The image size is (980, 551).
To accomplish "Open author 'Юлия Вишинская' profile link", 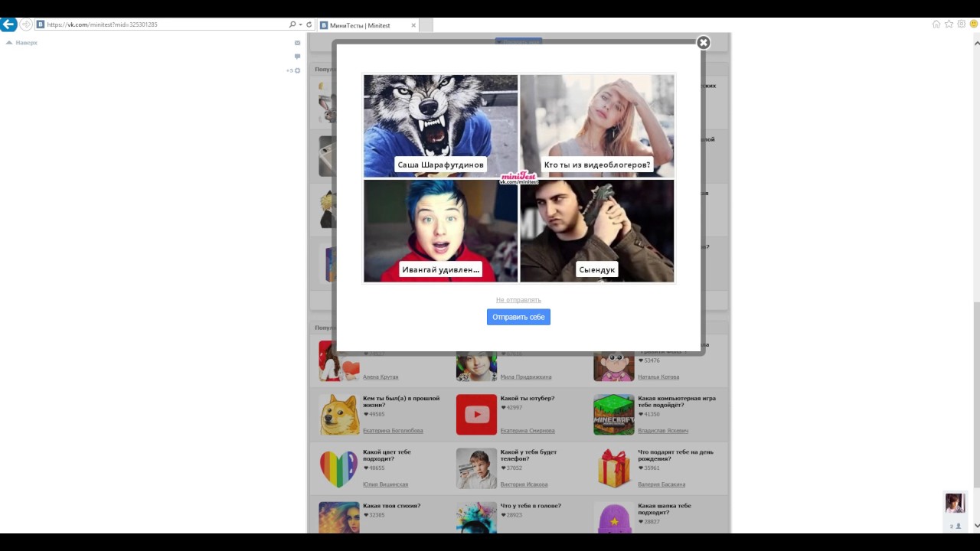I will click(x=385, y=484).
